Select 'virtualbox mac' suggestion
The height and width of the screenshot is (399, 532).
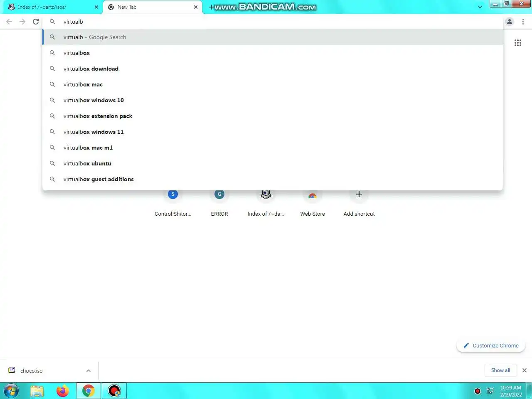(x=273, y=84)
